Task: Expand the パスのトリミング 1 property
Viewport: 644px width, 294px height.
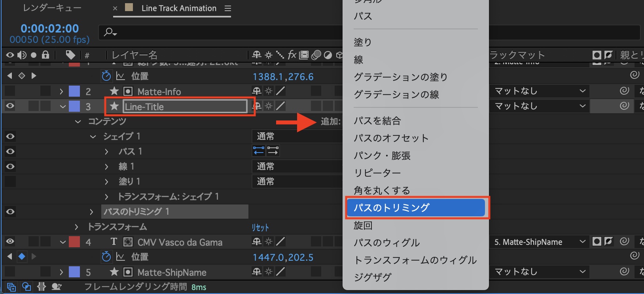Action: pos(91,212)
